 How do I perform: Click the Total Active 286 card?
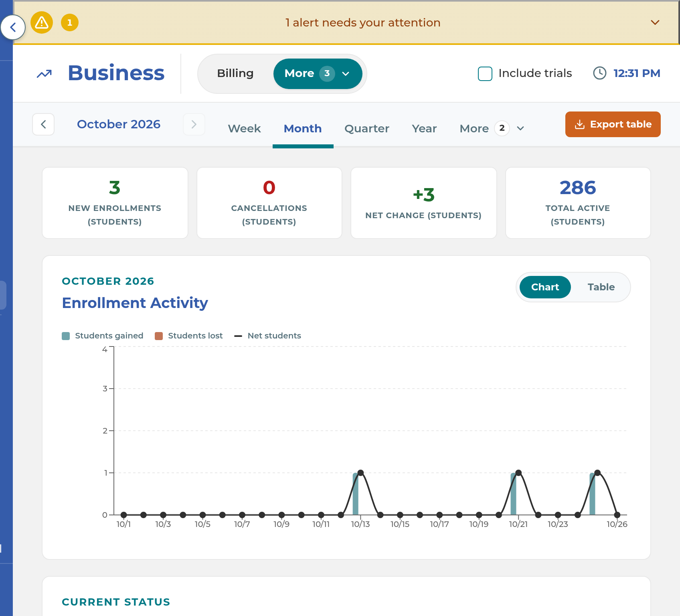[x=578, y=203]
